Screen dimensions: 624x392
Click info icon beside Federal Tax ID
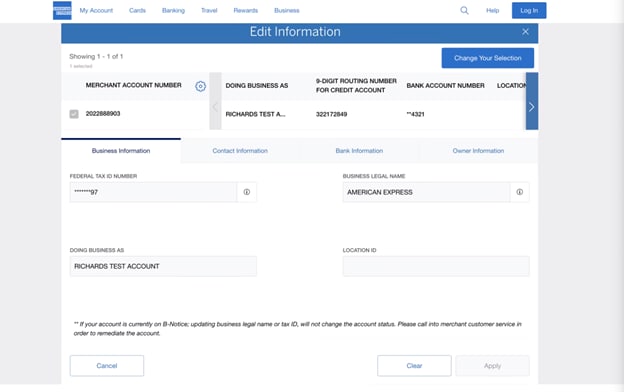point(247,192)
